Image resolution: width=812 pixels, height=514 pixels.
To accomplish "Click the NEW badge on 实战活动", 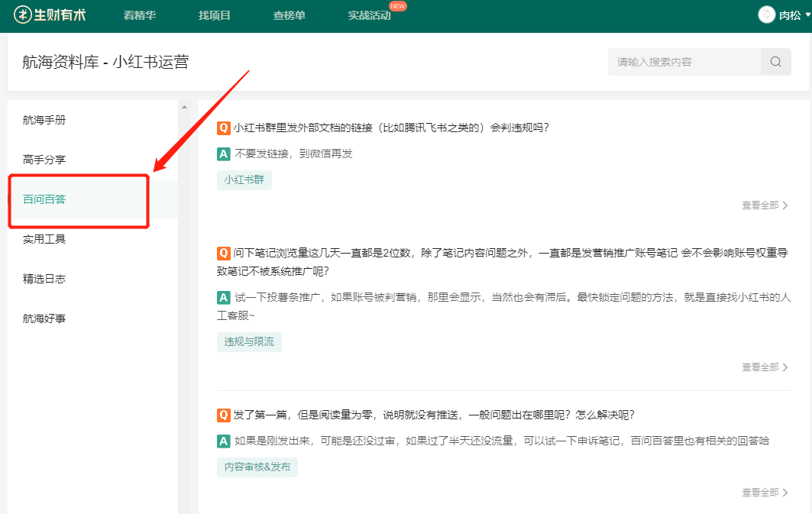I will [x=398, y=6].
